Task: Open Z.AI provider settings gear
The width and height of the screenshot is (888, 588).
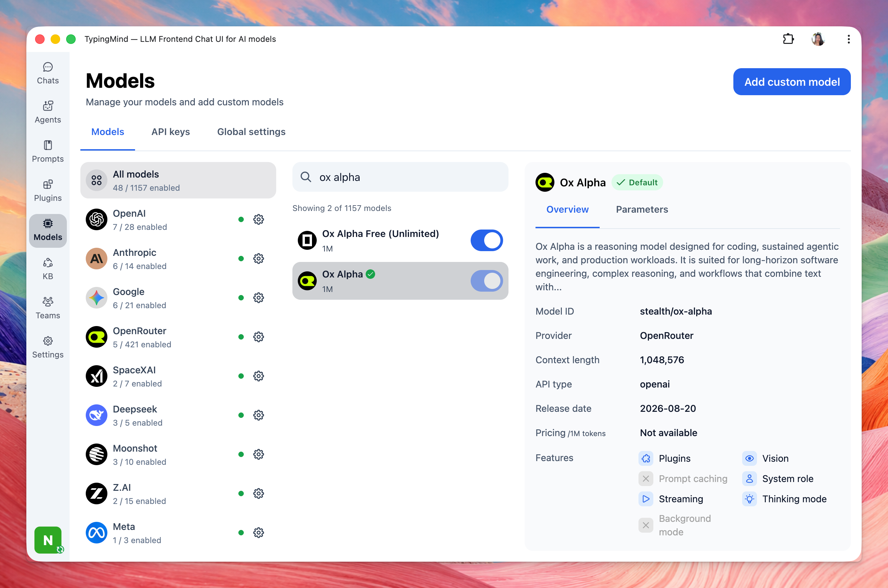Action: coord(258,493)
